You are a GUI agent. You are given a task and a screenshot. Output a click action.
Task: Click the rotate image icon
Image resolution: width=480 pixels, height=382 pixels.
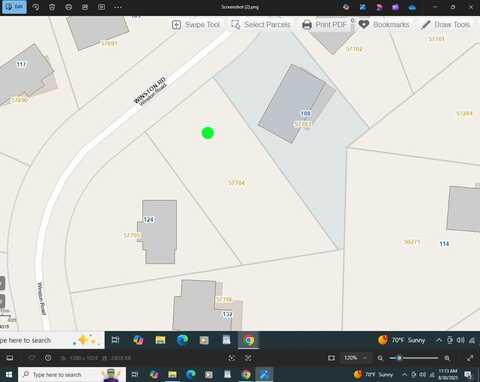pos(36,7)
